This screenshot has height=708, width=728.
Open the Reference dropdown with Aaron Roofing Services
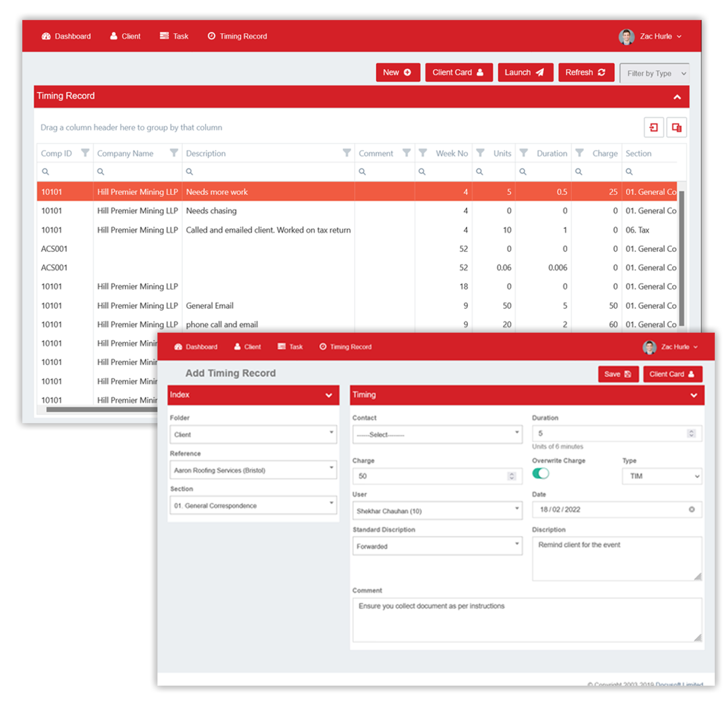coord(253,470)
